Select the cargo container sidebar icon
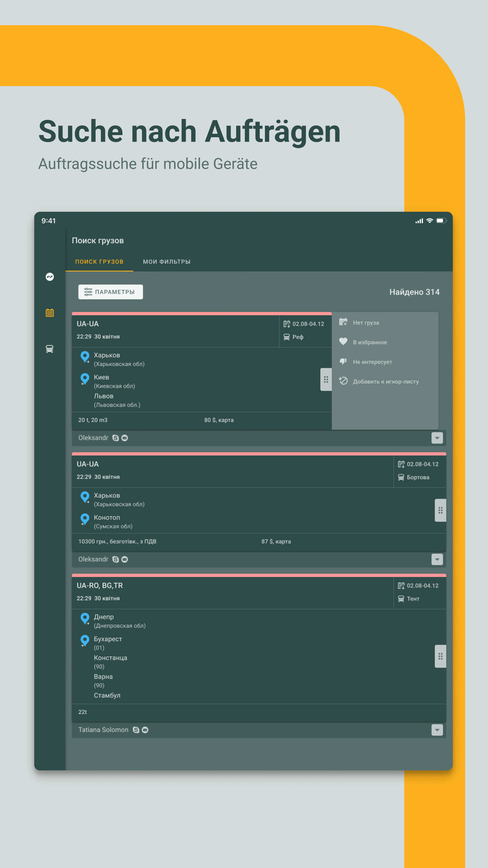The image size is (488, 868). pyautogui.click(x=49, y=313)
